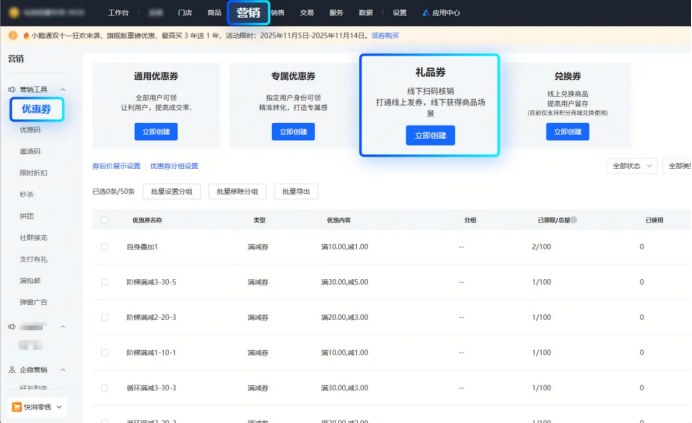This screenshot has width=692, height=423.
Task: Click the orange shop icon beside 快消零售
Action: (17, 407)
